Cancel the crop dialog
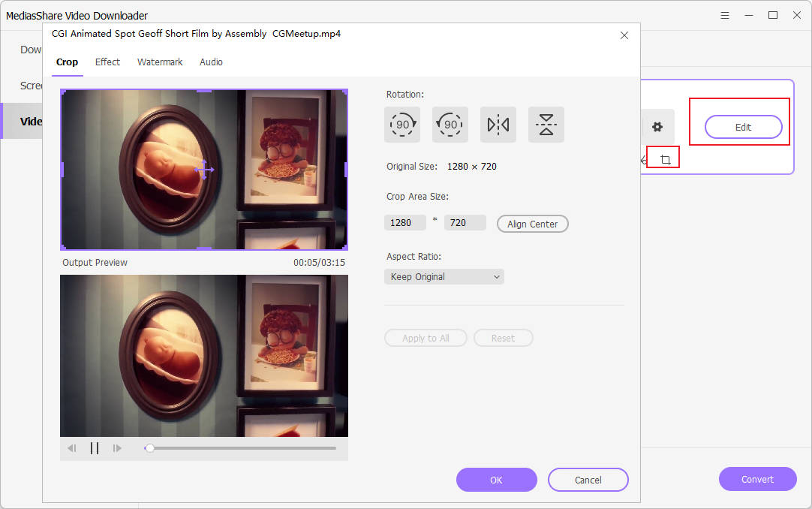Viewport: 812px width, 509px height. [x=588, y=480]
